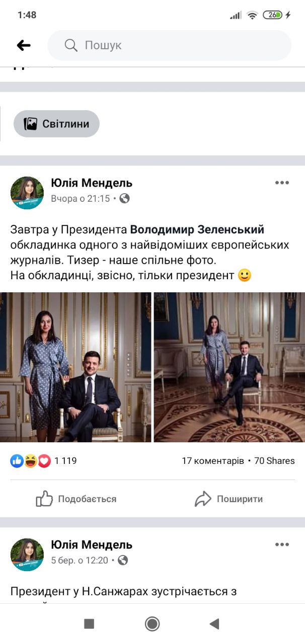Open tagged Володимир Зеленський profile link
305x644 pixels.
tap(197, 230)
